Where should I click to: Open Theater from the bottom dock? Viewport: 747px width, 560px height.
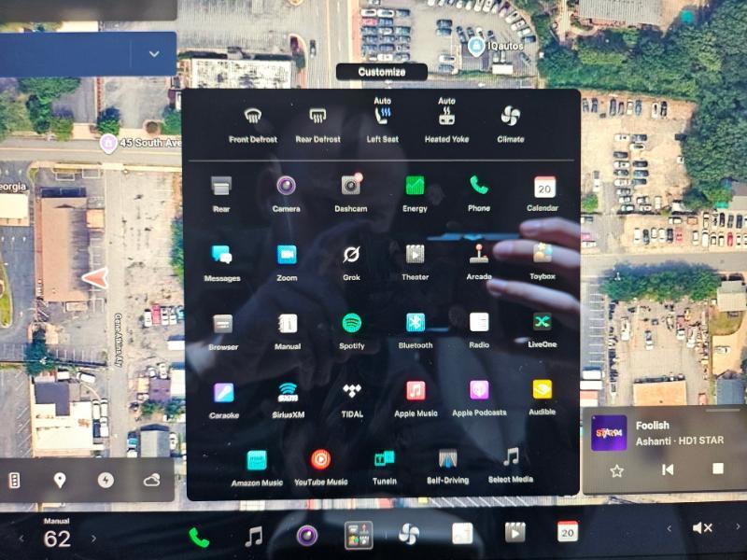(x=514, y=532)
